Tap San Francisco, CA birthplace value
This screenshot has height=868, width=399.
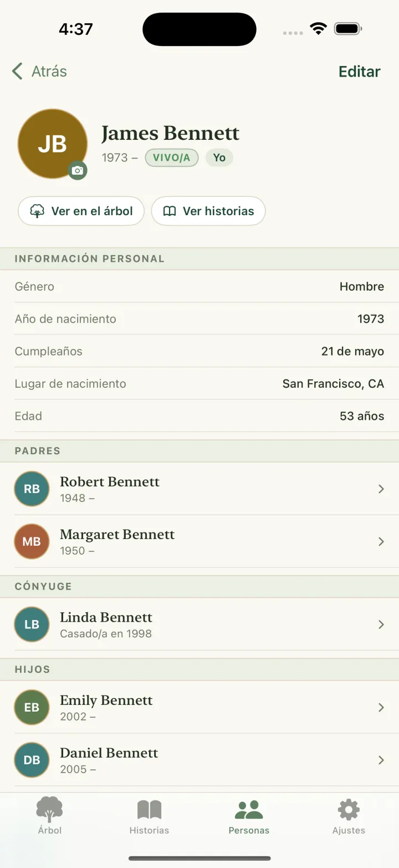click(x=333, y=384)
